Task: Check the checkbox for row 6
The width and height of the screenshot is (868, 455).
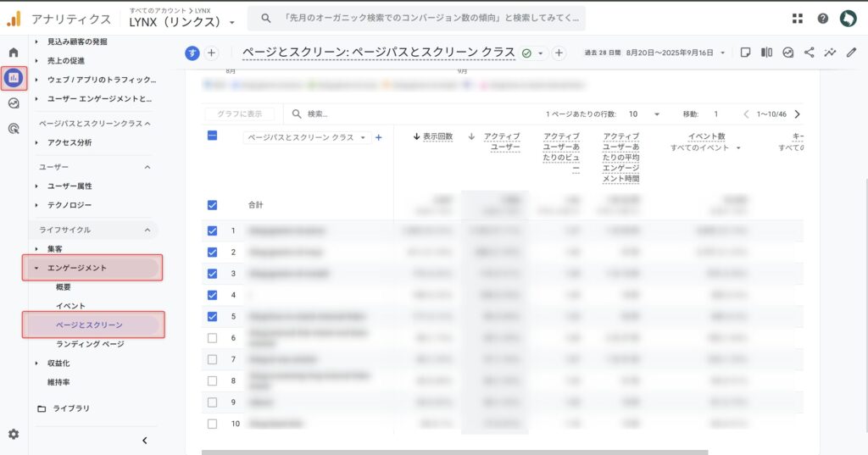Action: click(212, 338)
